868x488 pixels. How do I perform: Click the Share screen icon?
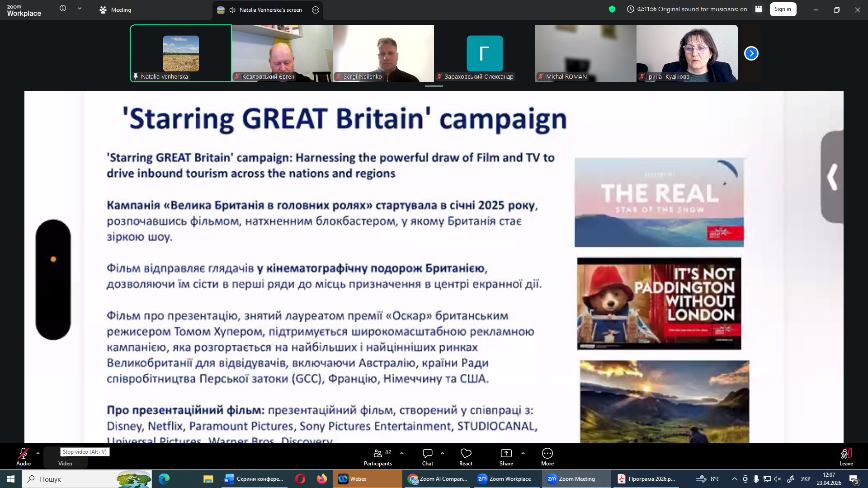[x=506, y=454]
